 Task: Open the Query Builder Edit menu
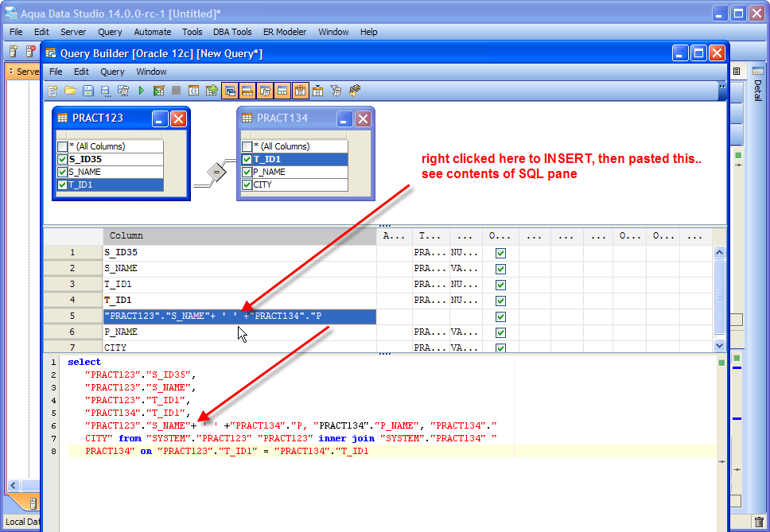[81, 72]
